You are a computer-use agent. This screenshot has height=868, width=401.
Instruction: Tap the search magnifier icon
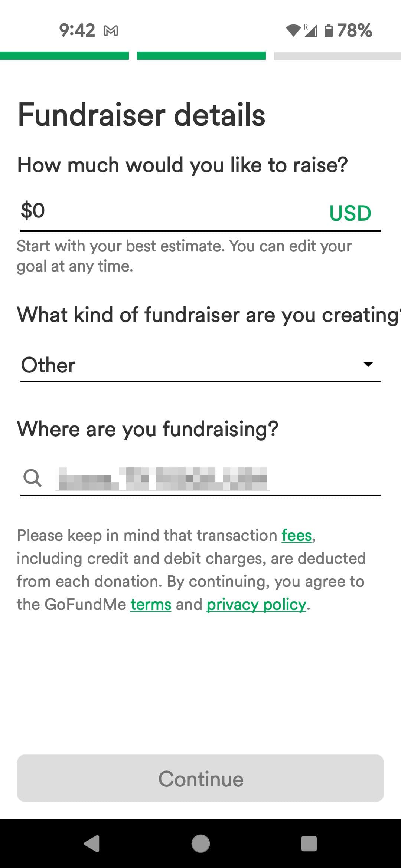[x=32, y=477]
